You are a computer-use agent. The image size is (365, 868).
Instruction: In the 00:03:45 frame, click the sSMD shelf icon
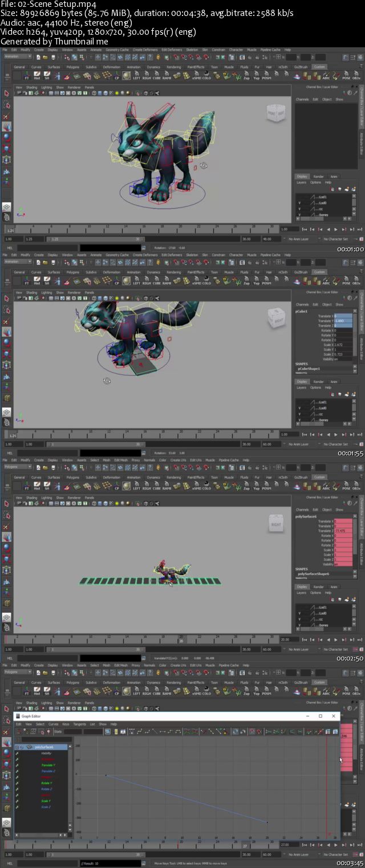click(196, 691)
